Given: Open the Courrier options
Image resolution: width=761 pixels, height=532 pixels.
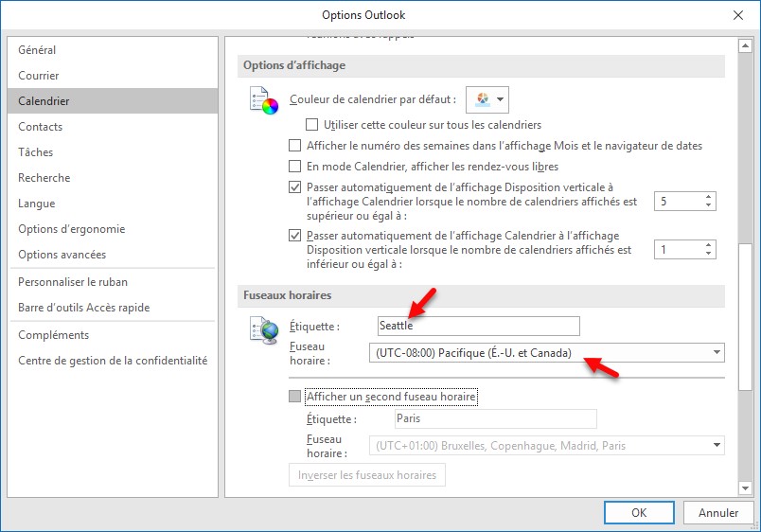Looking at the screenshot, I should coord(113,76).
